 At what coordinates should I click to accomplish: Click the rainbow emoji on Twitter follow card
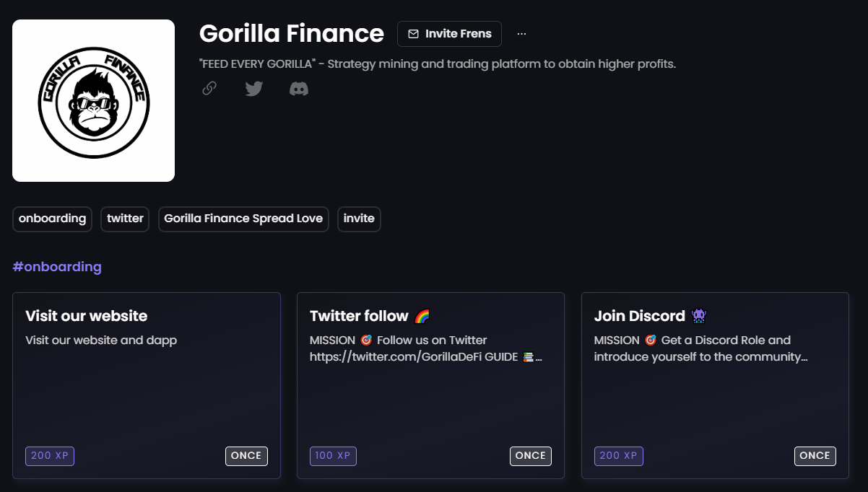[x=422, y=315]
